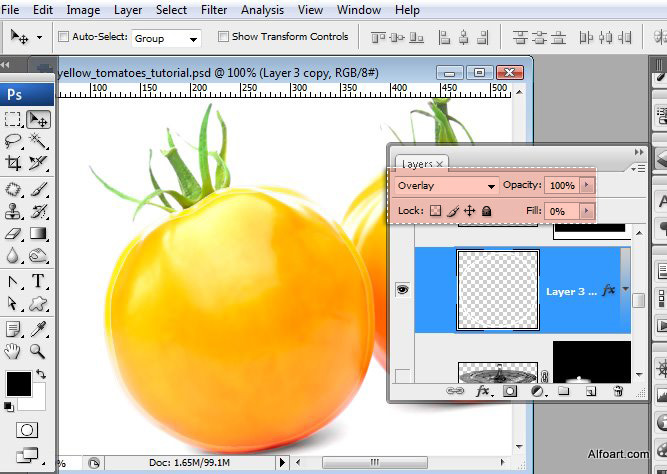The width and height of the screenshot is (667, 474).
Task: Open the Filter menu
Action: click(214, 10)
